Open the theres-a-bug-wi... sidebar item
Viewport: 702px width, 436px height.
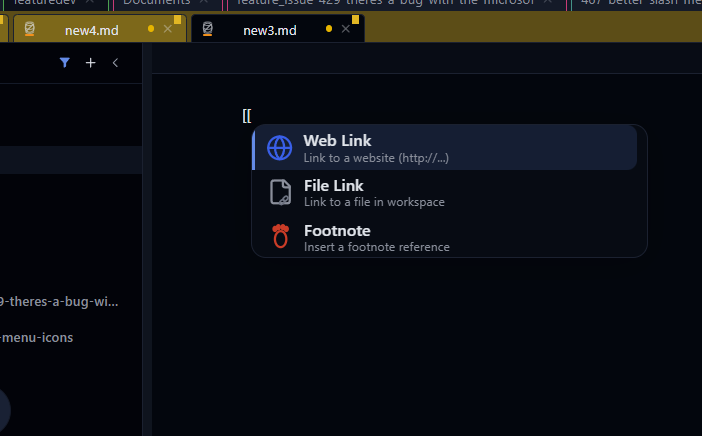59,302
